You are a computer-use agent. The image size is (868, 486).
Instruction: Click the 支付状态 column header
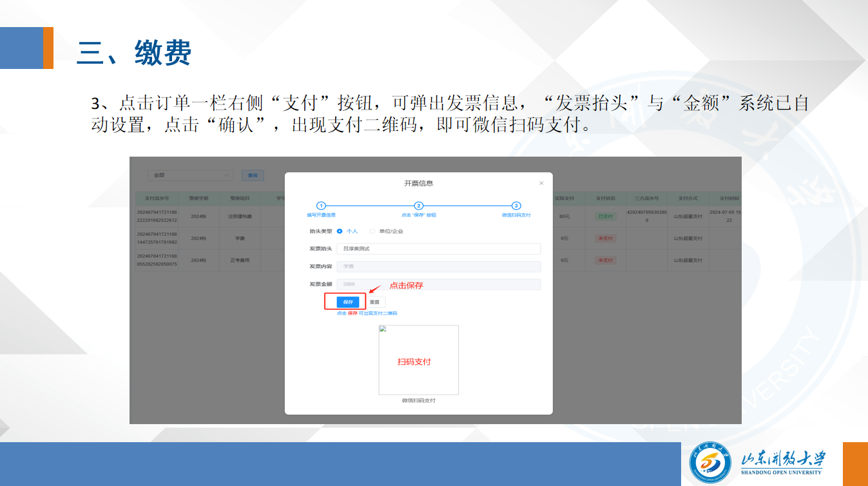[x=605, y=199]
